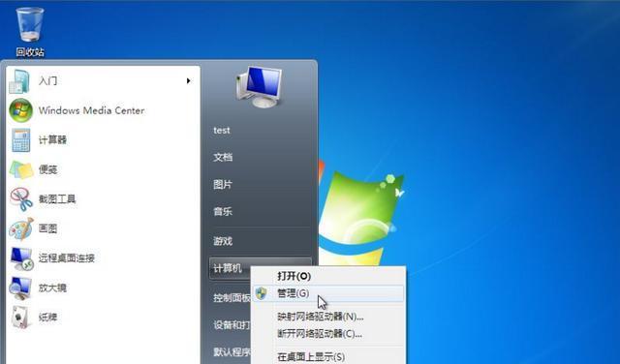Click the 回收站 label under the bin
This screenshot has height=364, width=620.
(x=30, y=52)
